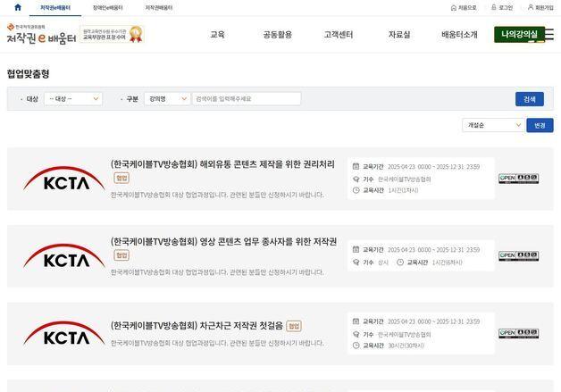Click the OPEN license badge on the third course
This screenshot has height=392, width=561.
[x=518, y=333]
